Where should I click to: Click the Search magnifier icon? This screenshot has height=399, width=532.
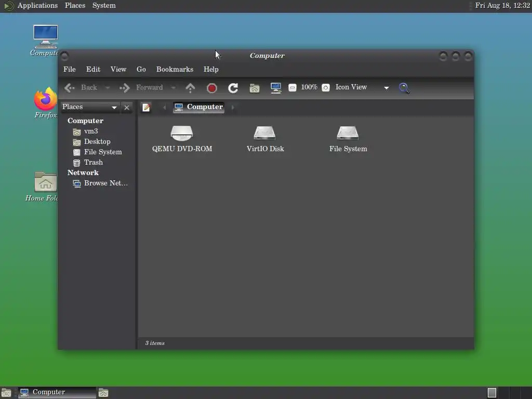point(404,88)
